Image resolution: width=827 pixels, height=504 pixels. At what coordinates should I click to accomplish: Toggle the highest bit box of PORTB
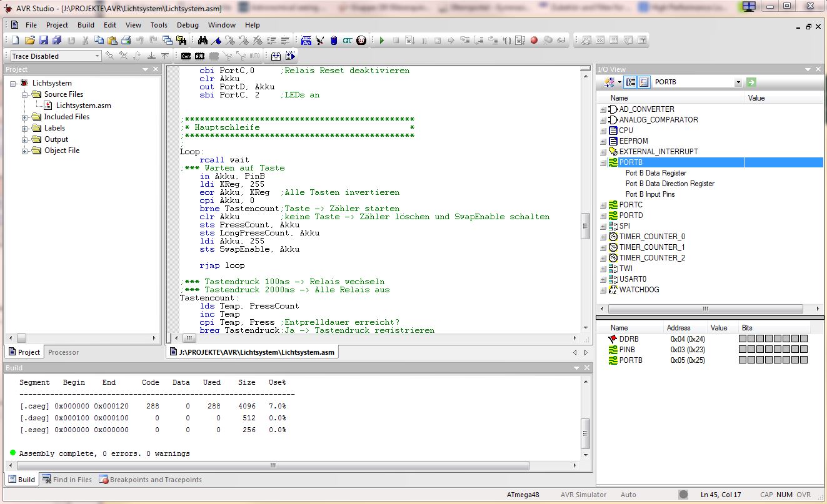click(743, 360)
